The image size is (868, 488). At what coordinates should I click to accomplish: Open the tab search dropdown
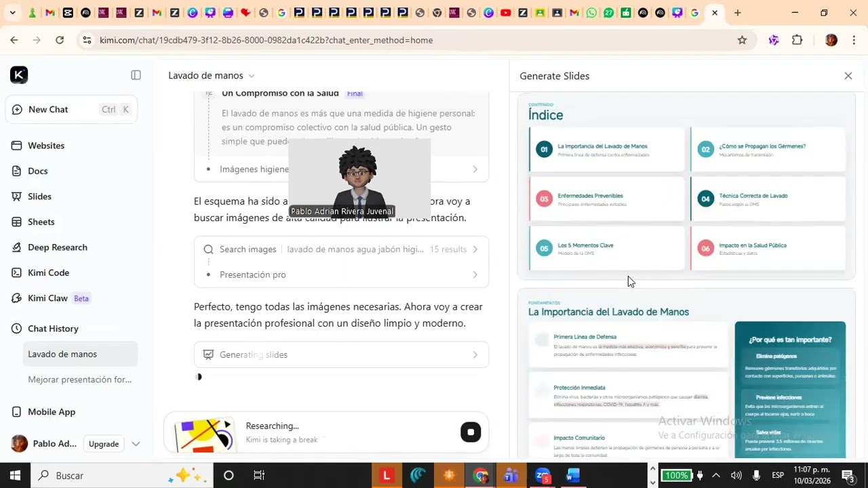[x=14, y=13]
